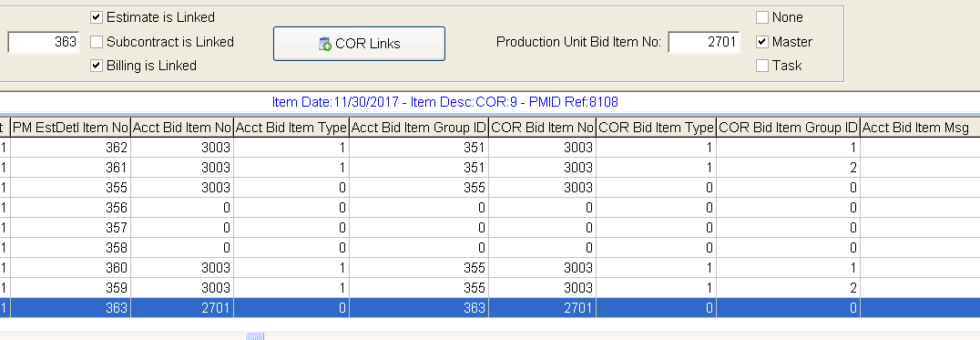Click Acct Bid Item Type column header
Screen dimensions: 980x340
point(291,129)
